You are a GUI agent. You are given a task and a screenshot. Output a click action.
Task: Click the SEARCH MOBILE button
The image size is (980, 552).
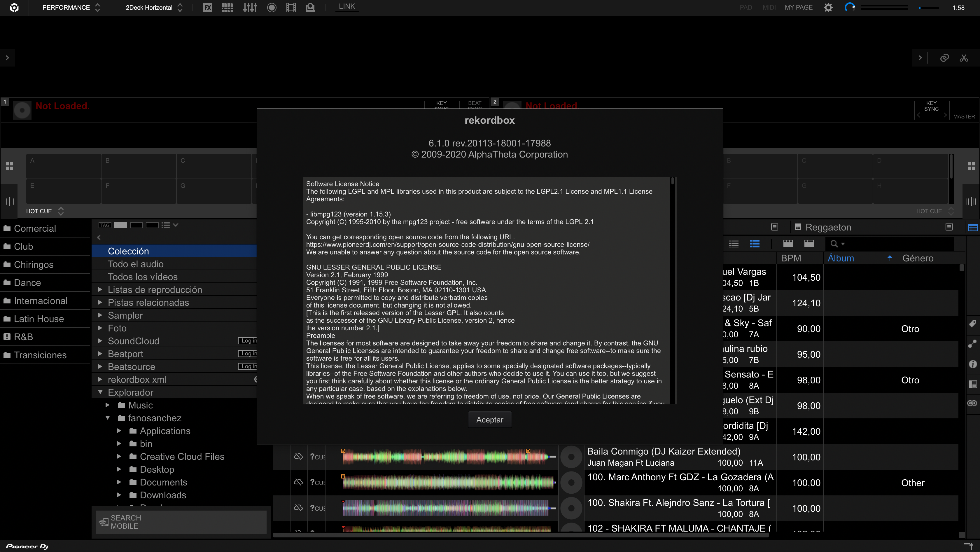(181, 522)
